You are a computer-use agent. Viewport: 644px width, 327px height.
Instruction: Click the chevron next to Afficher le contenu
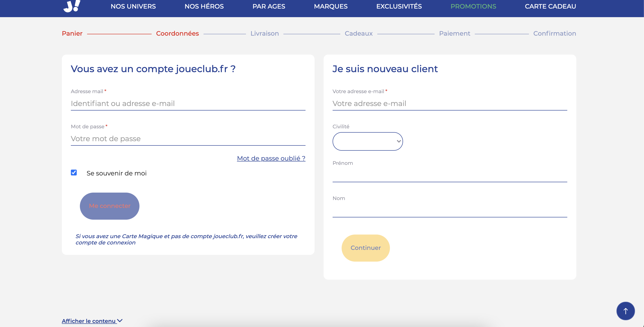[x=120, y=320]
